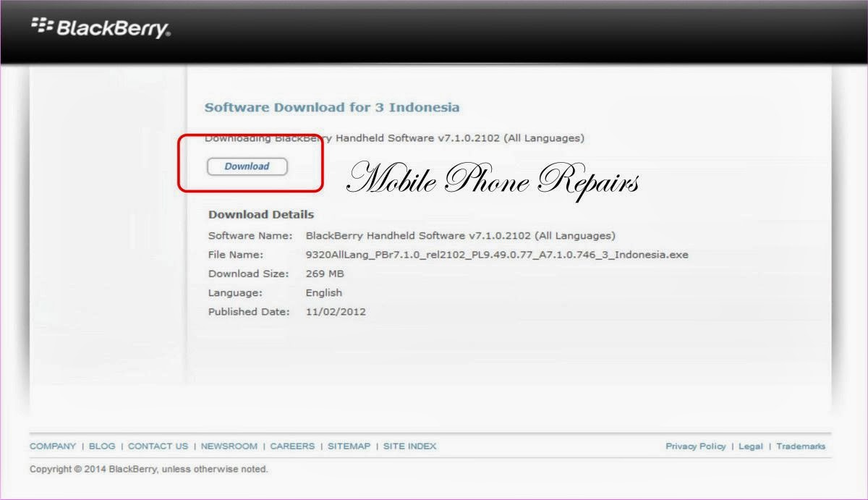The width and height of the screenshot is (868, 500).
Task: Click the 'Download Size:' label
Action: pos(249,274)
